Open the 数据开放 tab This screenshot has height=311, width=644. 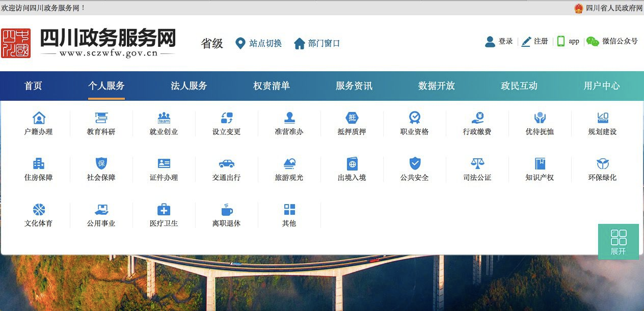click(437, 86)
